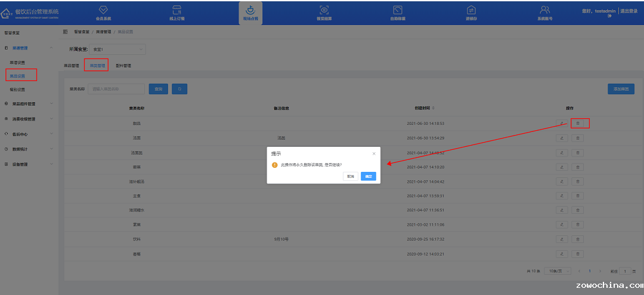The image size is (644, 295).
Task: Click the edit pencil icon in the 汤面 row
Action: coord(562,138)
